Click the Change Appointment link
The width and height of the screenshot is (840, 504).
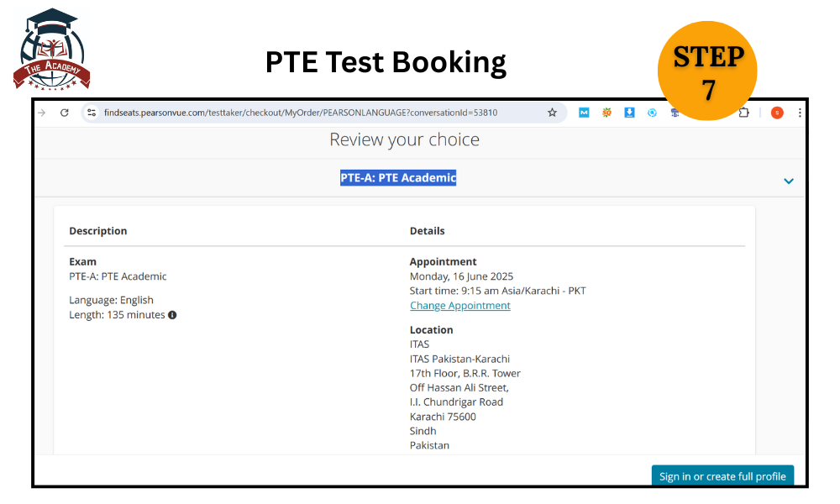(x=460, y=305)
